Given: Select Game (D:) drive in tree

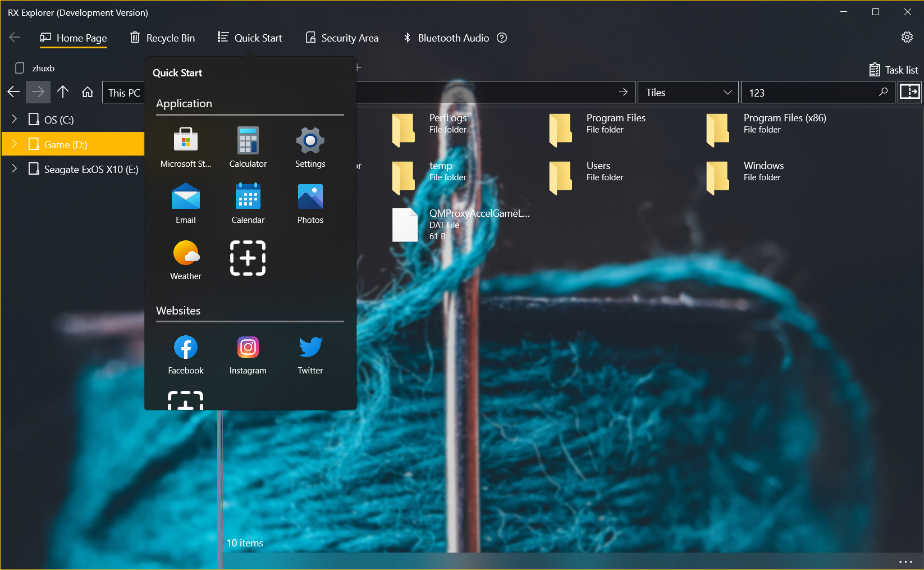Looking at the screenshot, I should [x=66, y=144].
